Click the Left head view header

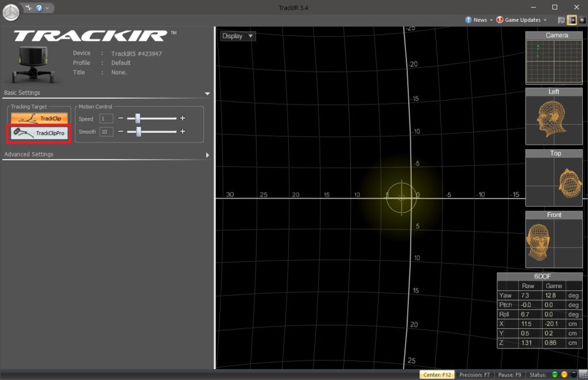[x=554, y=92]
